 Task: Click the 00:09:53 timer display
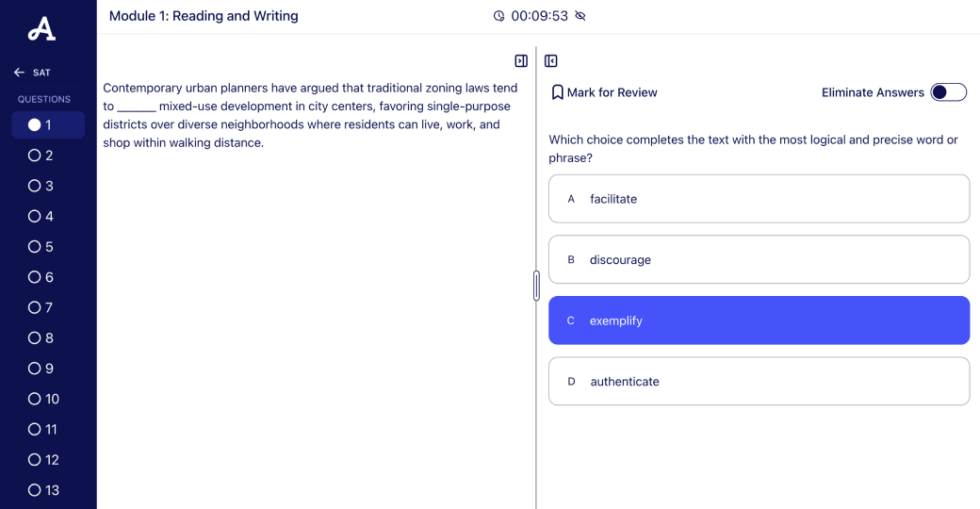pos(539,16)
